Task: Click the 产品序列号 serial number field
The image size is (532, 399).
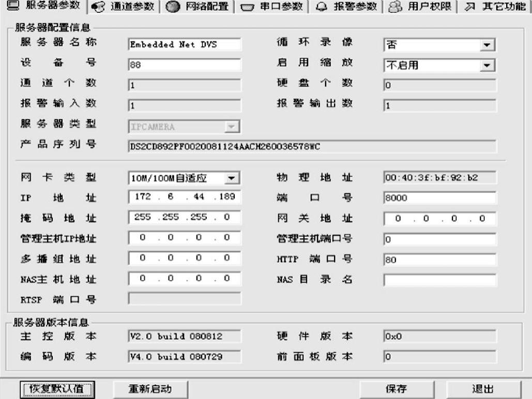Action: 312,146
